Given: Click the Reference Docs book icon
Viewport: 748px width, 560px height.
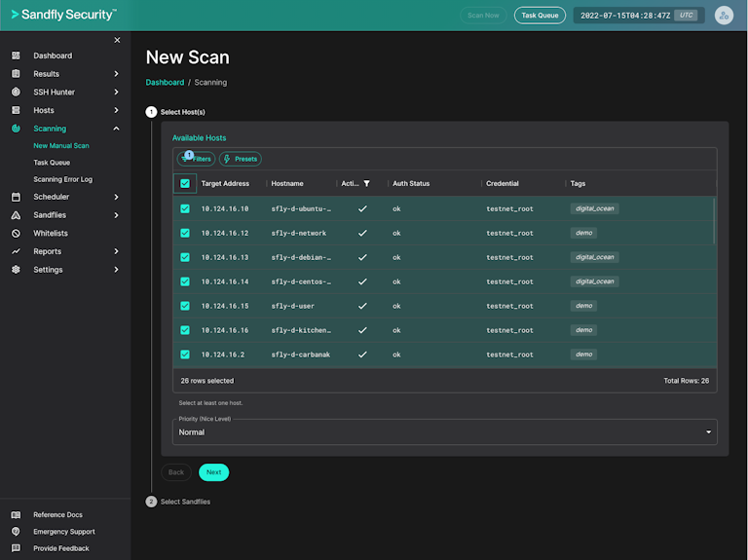Looking at the screenshot, I should pos(16,514).
